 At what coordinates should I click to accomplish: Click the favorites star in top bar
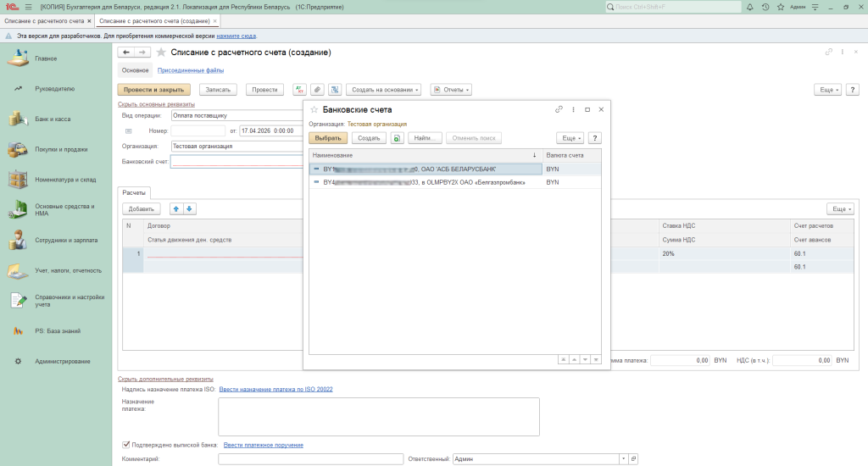(x=779, y=7)
